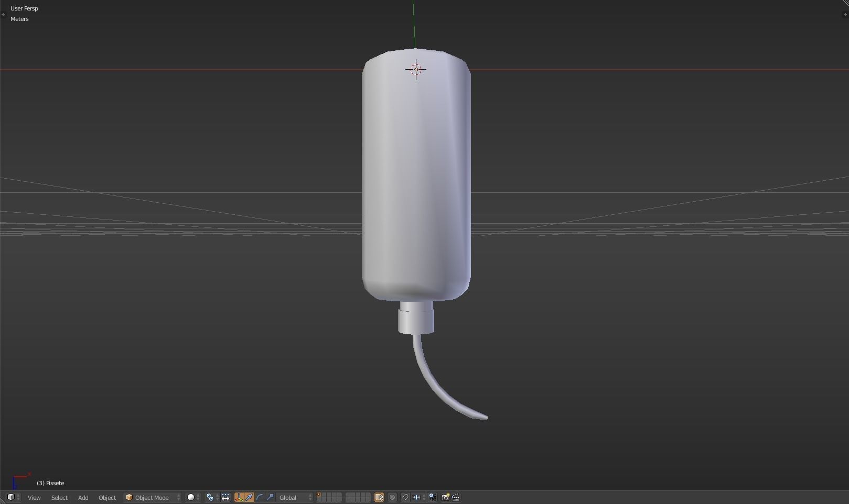Image resolution: width=849 pixels, height=504 pixels.
Task: Open the Add menu
Action: (83, 497)
